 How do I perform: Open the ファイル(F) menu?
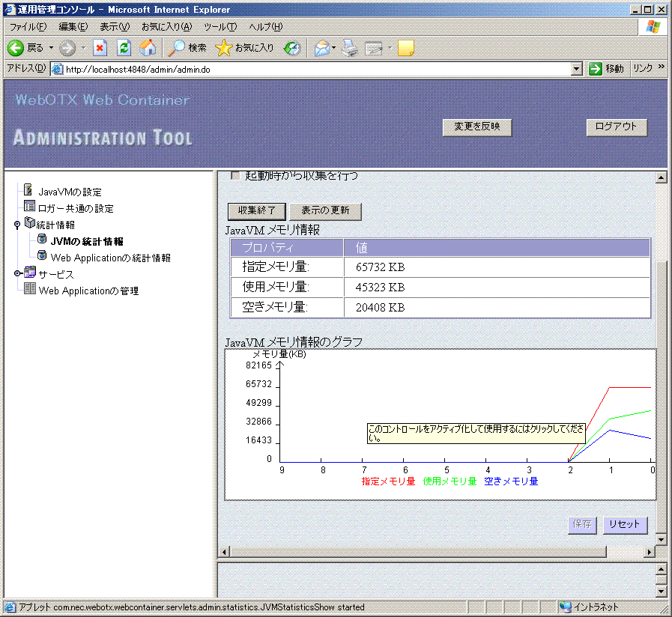(28, 27)
